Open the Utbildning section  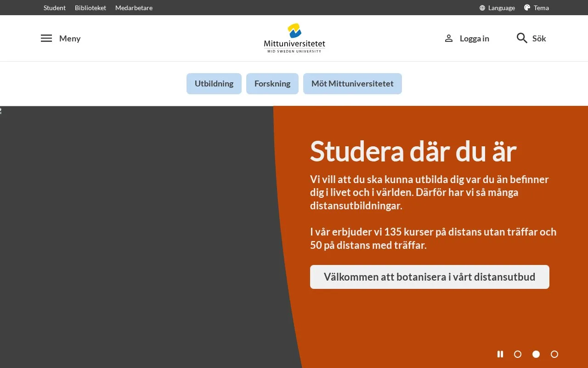[x=214, y=84]
